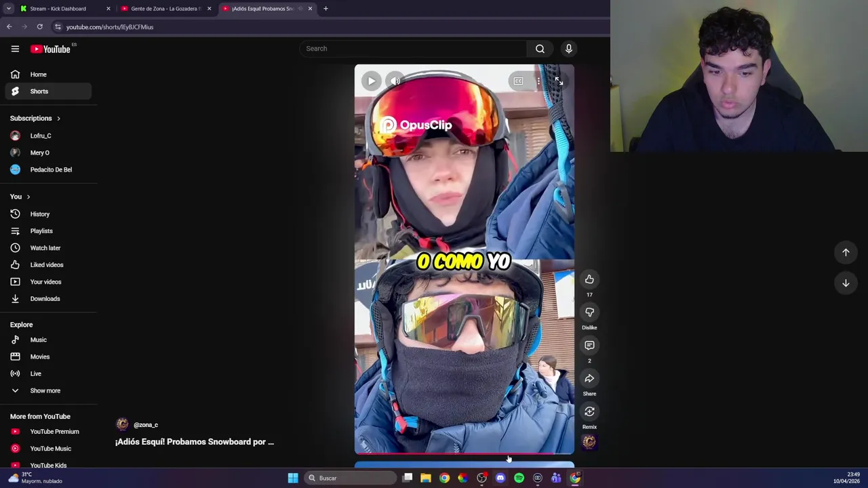The height and width of the screenshot is (488, 868).
Task: Select Shorts in the sidebar
Action: pos(48,91)
